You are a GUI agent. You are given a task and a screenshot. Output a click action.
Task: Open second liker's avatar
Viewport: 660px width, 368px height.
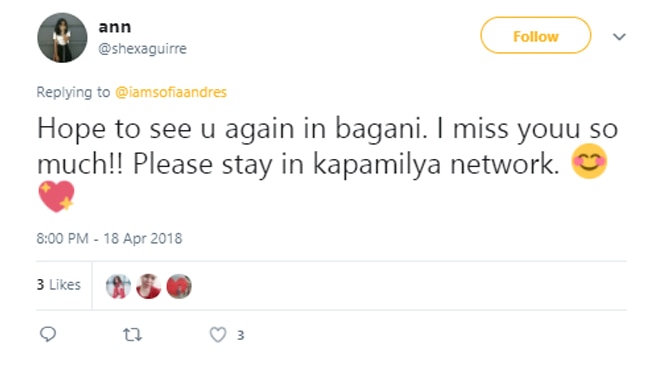[149, 286]
